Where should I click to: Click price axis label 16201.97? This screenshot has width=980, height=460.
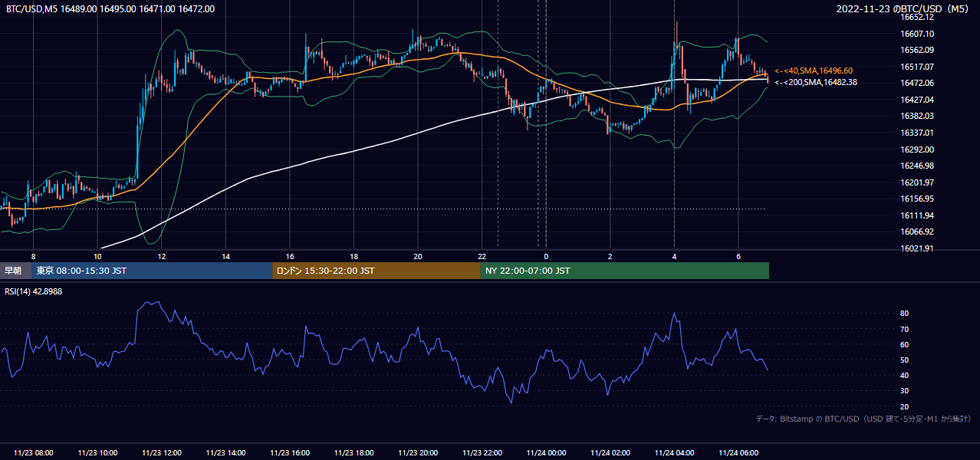(916, 182)
